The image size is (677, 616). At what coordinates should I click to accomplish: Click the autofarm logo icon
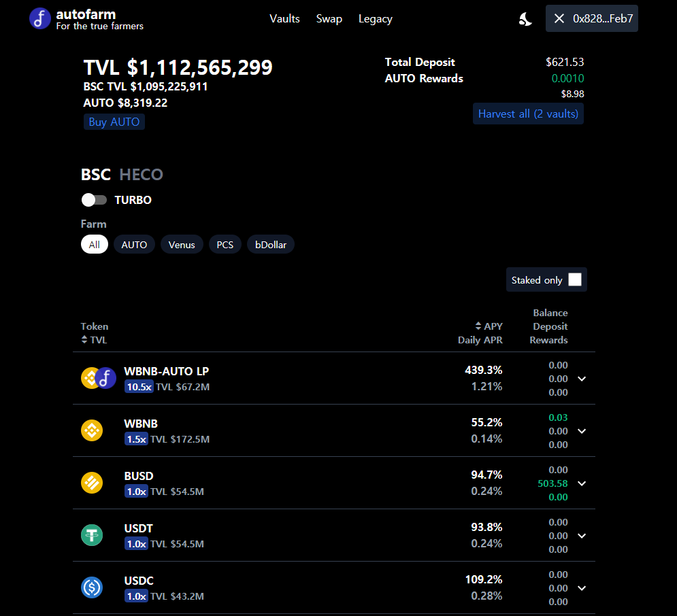tap(39, 18)
